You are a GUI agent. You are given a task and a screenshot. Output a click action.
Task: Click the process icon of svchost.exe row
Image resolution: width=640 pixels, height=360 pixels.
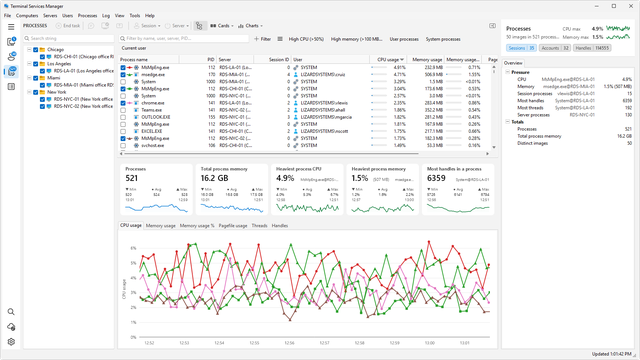point(137,146)
